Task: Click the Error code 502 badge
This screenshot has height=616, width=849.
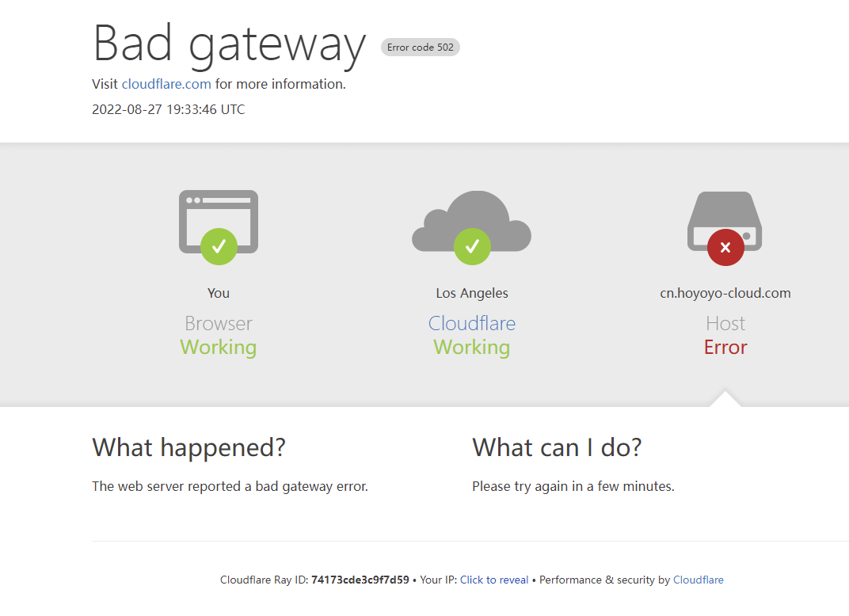Action: [x=421, y=47]
